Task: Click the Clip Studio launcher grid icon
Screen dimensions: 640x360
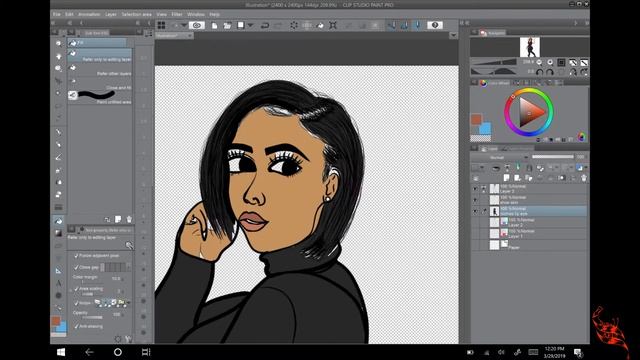Action: coord(162,25)
